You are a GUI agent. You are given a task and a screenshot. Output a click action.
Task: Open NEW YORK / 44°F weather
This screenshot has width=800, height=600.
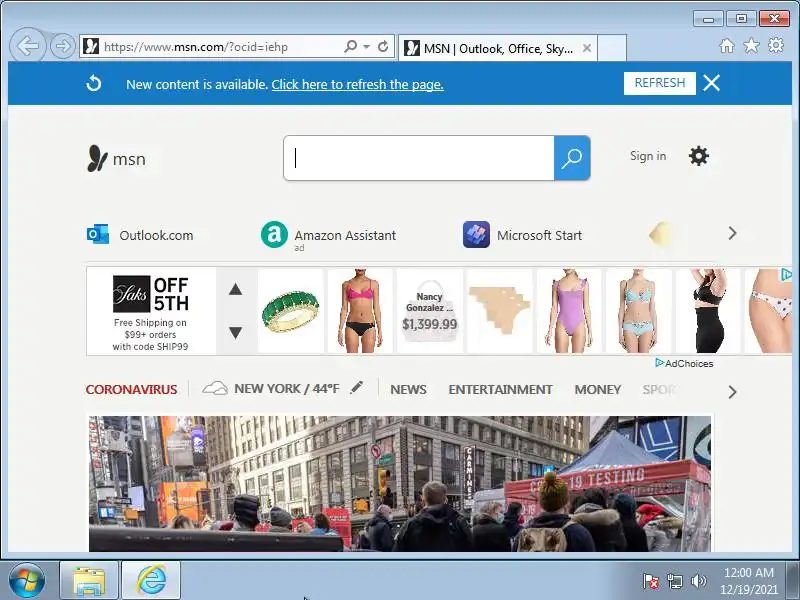(x=287, y=389)
